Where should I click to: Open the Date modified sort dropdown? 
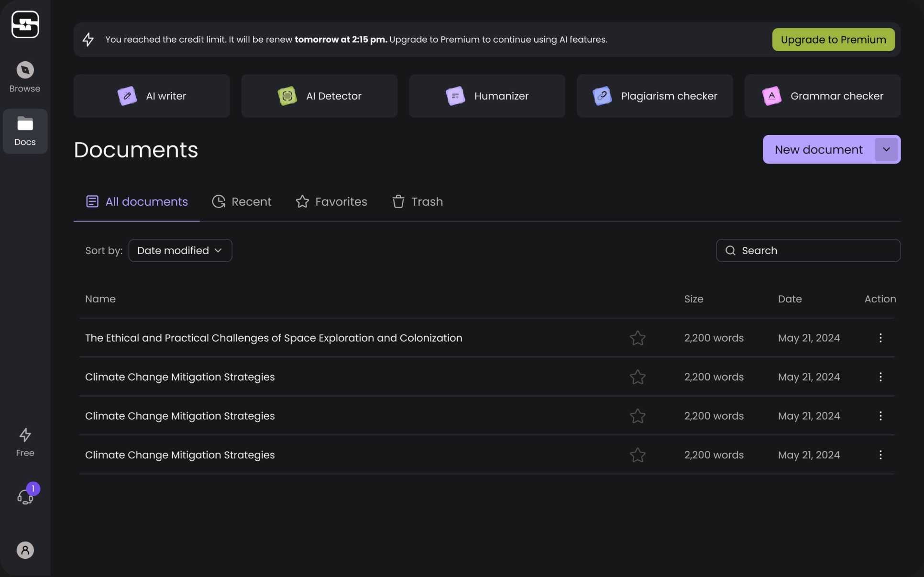[180, 250]
